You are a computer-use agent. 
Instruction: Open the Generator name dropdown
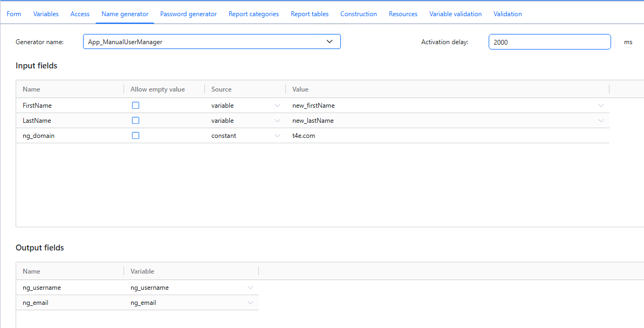212,42
